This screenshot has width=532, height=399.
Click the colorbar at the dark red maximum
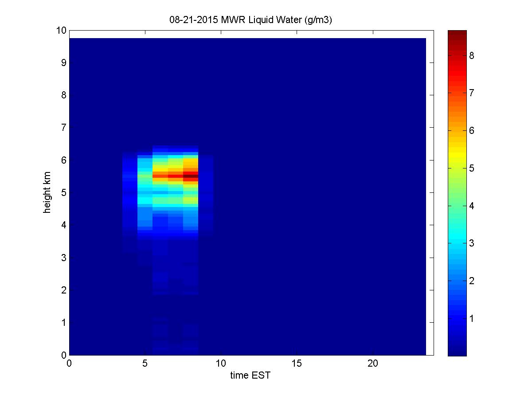457,32
